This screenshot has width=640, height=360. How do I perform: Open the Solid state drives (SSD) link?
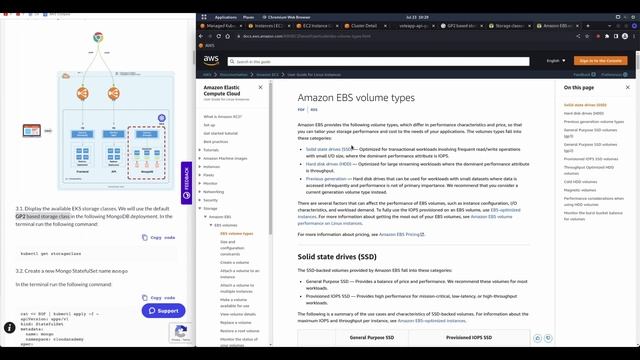329,149
